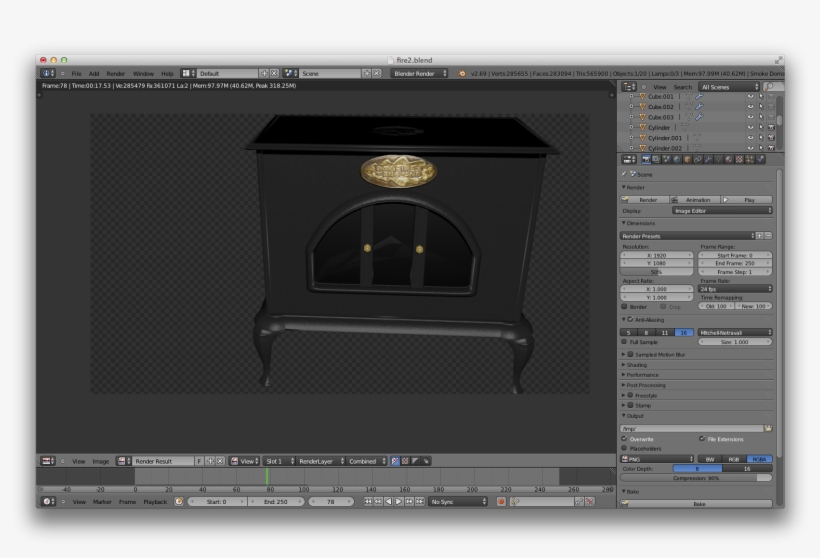The height and width of the screenshot is (558, 820).
Task: Hide Cube.001 with its eye icon
Action: pyautogui.click(x=750, y=97)
